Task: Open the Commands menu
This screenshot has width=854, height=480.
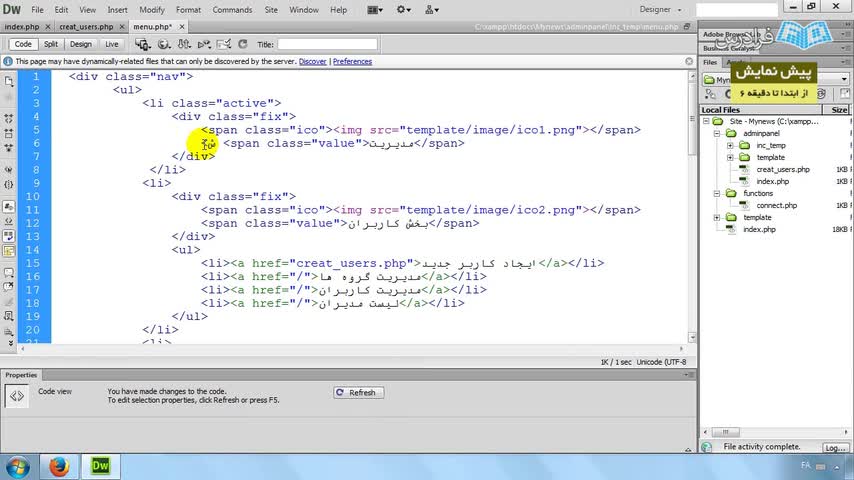Action: (x=232, y=10)
